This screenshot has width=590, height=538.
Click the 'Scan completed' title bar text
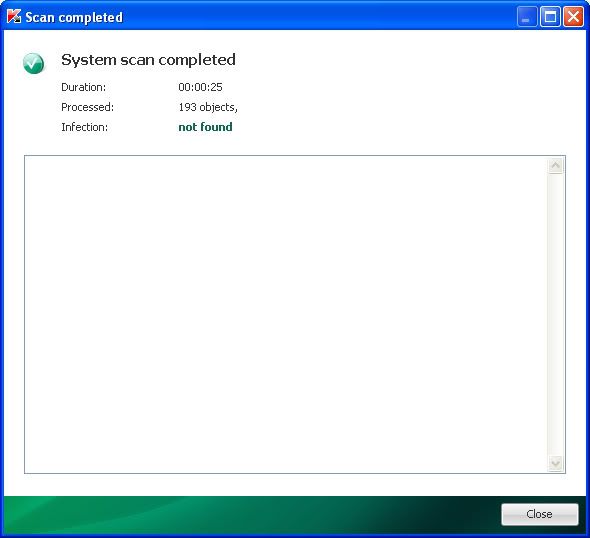(74, 17)
